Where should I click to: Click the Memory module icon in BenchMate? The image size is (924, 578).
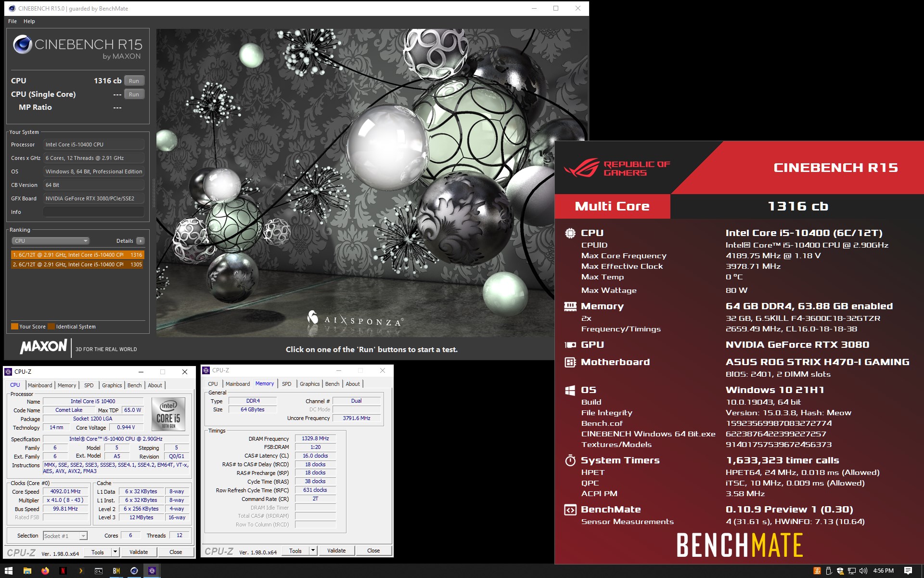point(570,306)
